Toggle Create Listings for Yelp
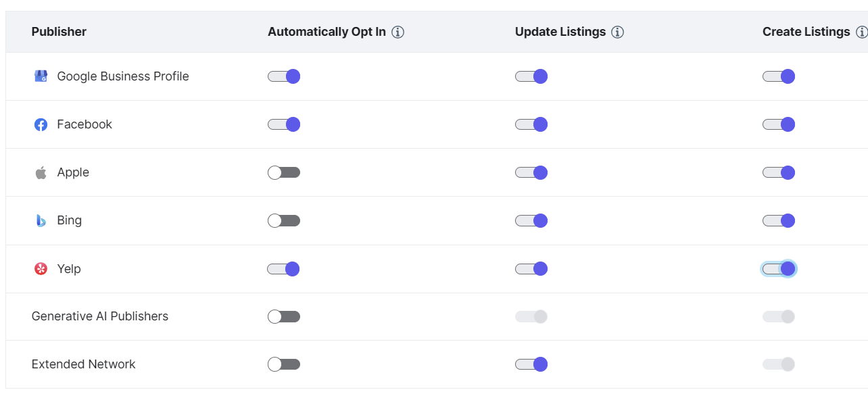This screenshot has width=868, height=394. (x=778, y=268)
